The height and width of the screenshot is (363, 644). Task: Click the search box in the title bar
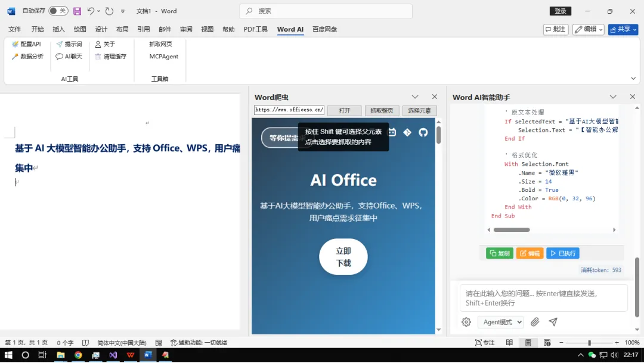coord(326,11)
